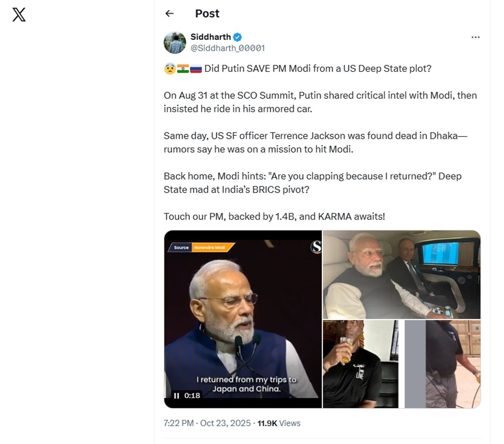
Task: Click the India flag emoji
Action: click(x=183, y=69)
